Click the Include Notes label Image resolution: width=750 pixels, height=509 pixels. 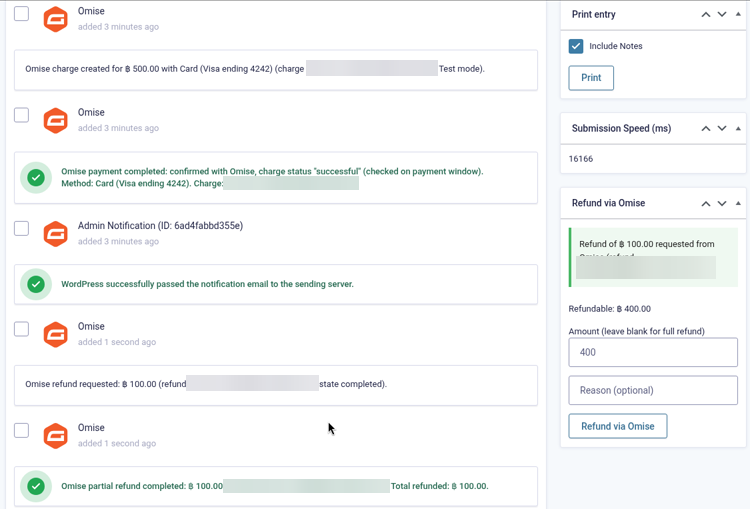click(x=616, y=46)
